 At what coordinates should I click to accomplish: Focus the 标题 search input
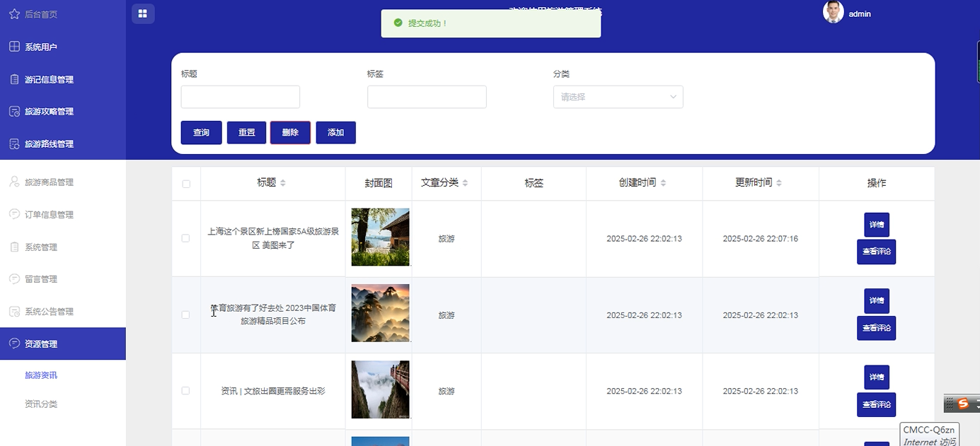pos(241,97)
